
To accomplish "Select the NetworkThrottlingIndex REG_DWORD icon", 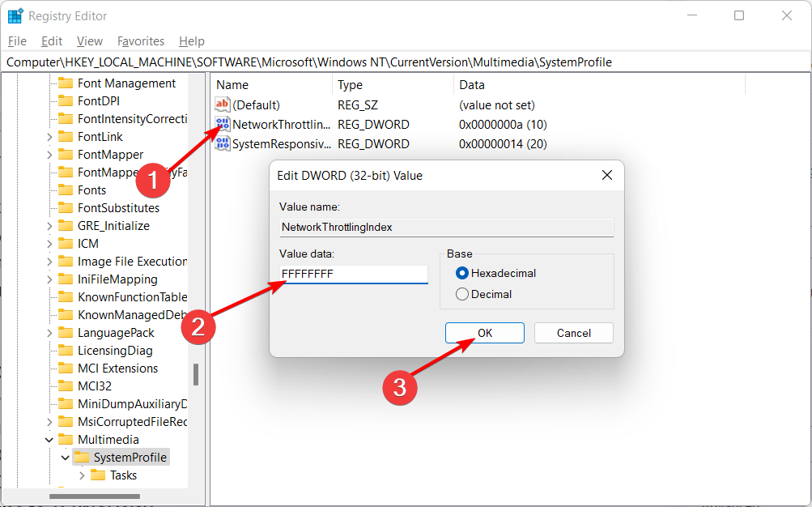I will click(221, 124).
